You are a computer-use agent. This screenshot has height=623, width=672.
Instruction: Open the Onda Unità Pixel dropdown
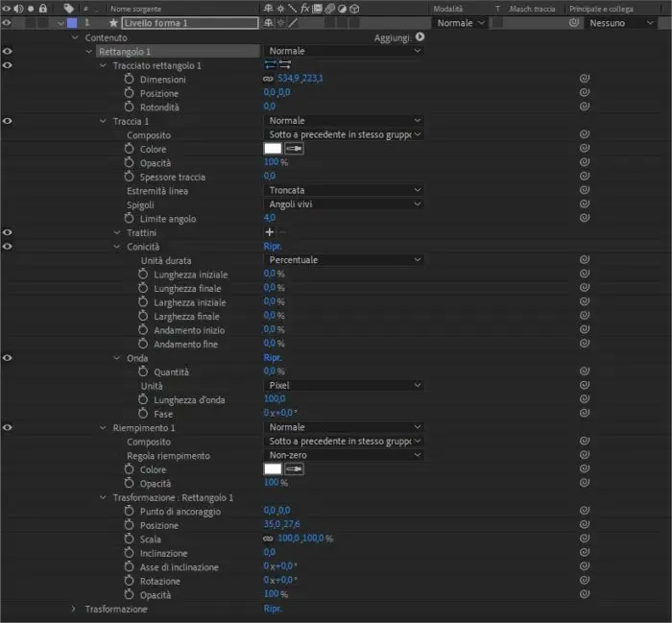[344, 385]
